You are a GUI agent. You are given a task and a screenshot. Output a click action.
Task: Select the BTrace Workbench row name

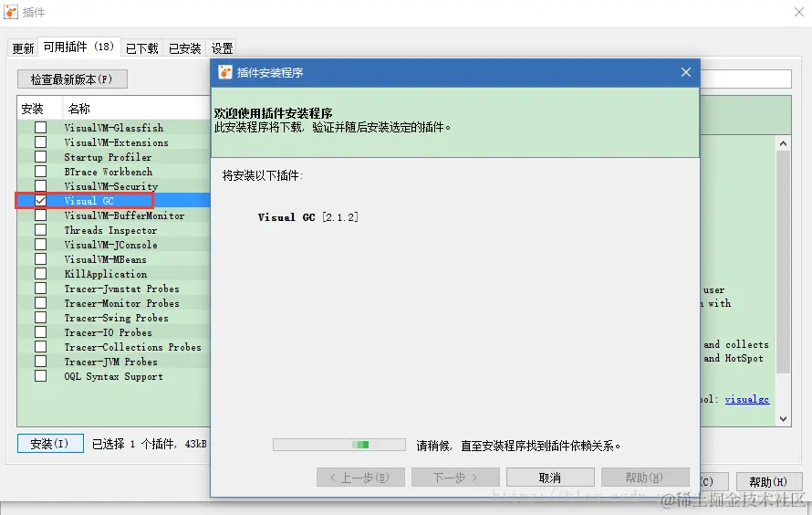tap(109, 172)
